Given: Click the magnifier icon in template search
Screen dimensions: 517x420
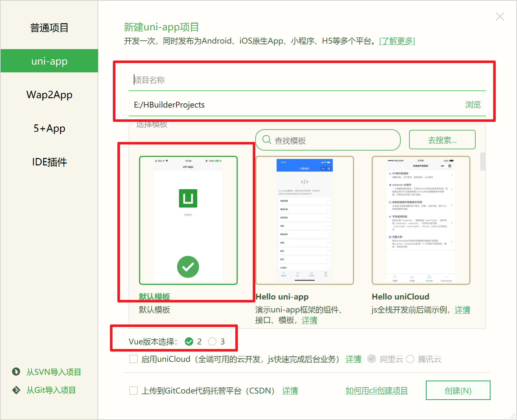Looking at the screenshot, I should click(267, 140).
